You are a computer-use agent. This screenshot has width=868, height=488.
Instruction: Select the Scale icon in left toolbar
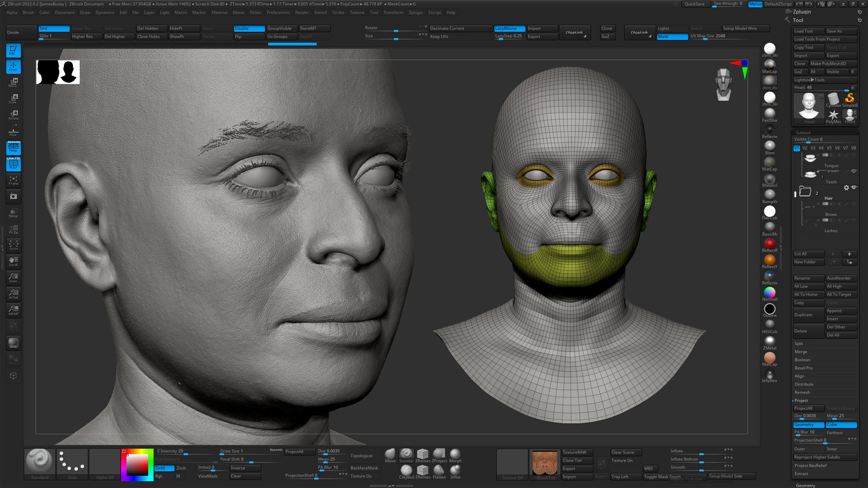pyautogui.click(x=13, y=98)
